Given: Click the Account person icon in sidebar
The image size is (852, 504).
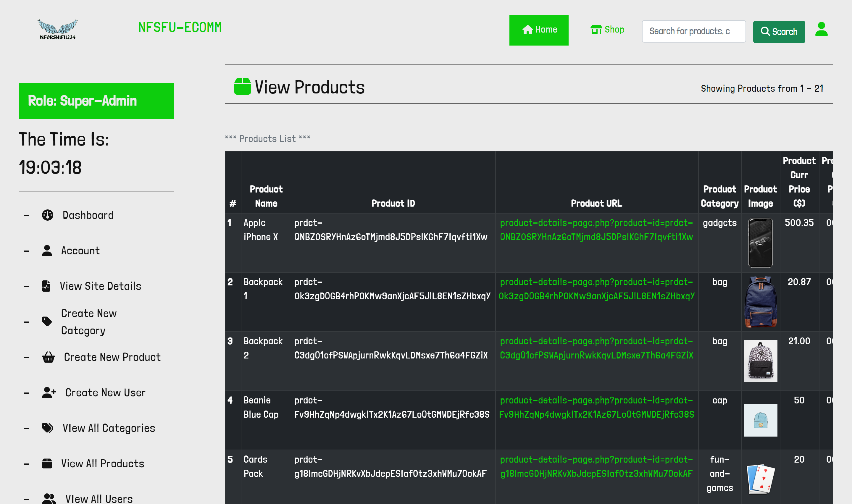Looking at the screenshot, I should pos(47,251).
